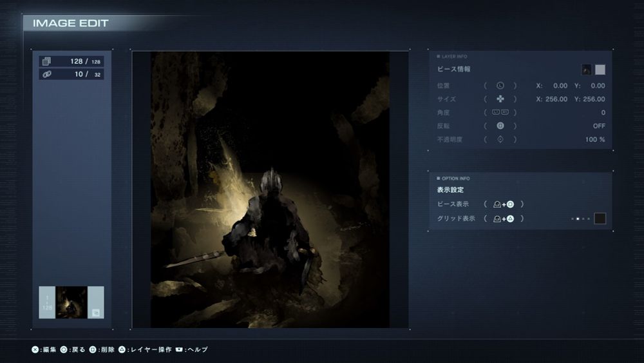Image resolution: width=644 pixels, height=363 pixels.
Task: Click the 不透明度 label
Action: click(450, 139)
